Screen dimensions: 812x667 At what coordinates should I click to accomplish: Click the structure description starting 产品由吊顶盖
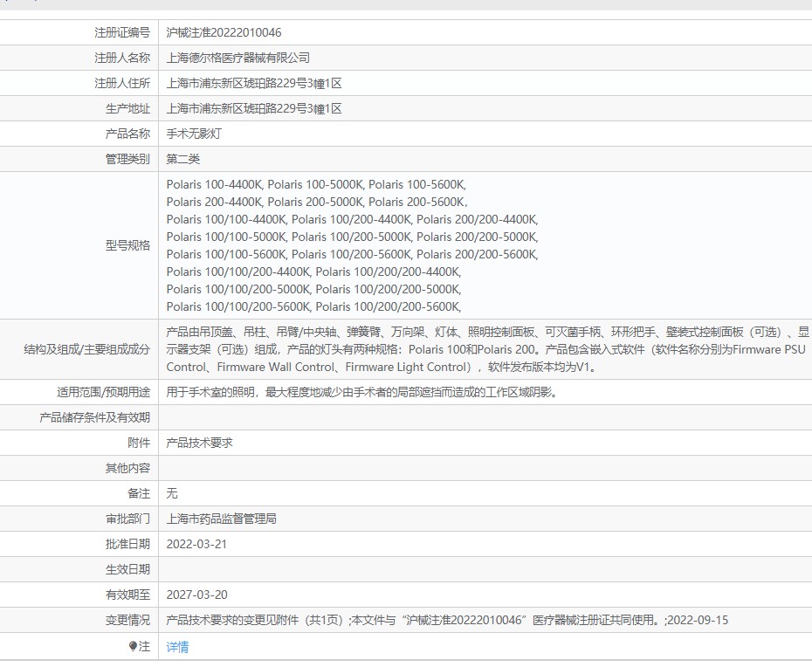click(487, 349)
